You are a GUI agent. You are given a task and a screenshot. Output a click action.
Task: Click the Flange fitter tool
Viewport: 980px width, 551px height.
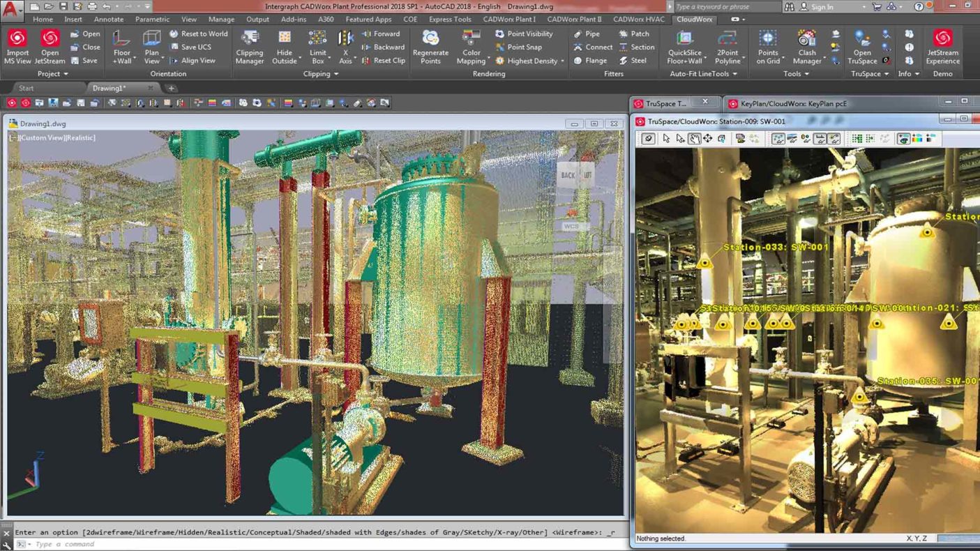tap(590, 61)
